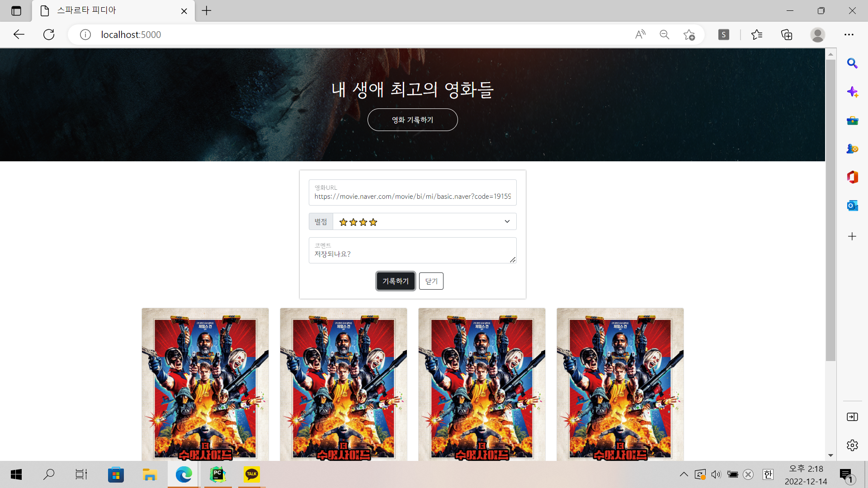Open the S extension icon
This screenshot has width=868, height=488.
(724, 34)
